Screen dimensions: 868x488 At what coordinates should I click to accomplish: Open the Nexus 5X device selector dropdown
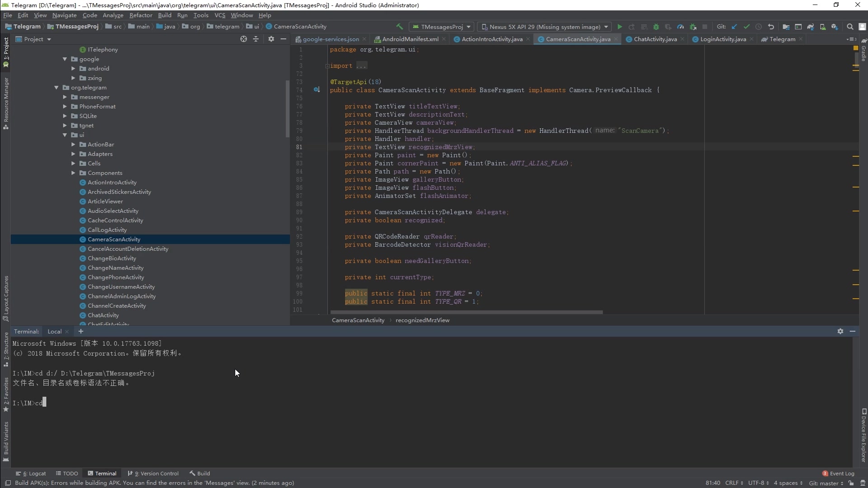[x=544, y=27]
